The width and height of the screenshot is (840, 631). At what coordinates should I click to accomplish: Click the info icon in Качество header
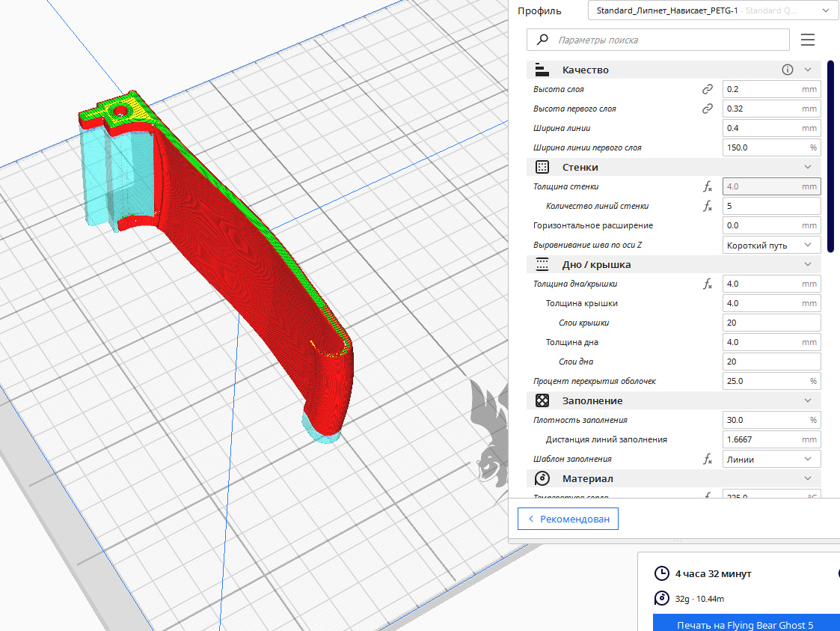click(x=787, y=70)
